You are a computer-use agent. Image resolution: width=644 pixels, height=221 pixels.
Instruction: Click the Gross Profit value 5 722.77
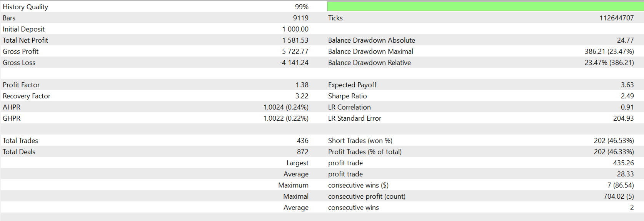[295, 52]
